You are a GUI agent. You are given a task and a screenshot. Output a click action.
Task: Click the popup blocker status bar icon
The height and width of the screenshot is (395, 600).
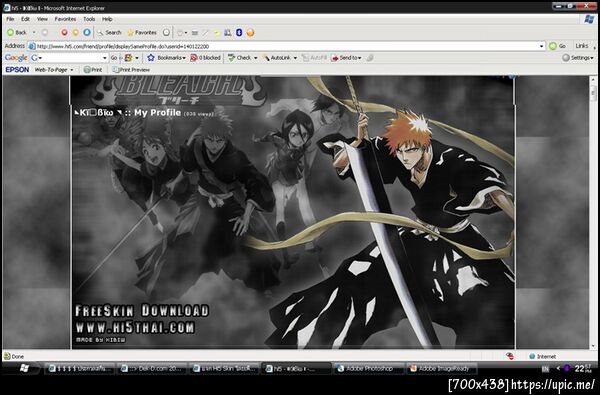pyautogui.click(x=510, y=356)
